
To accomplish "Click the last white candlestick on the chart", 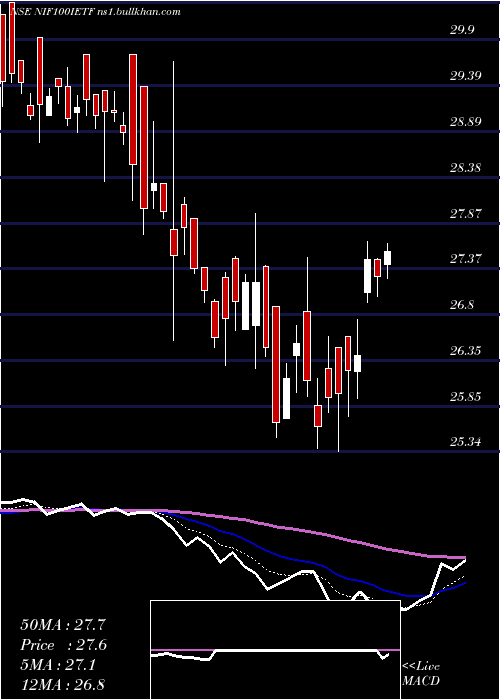I will 387,258.
